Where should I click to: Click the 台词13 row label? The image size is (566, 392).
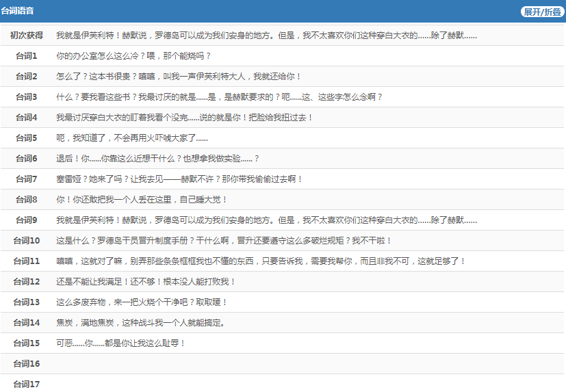pos(26,302)
